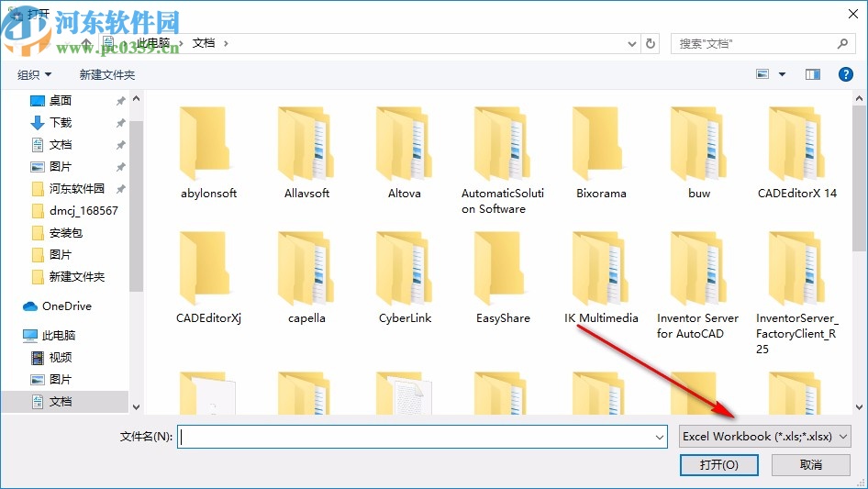Select the CADEditorXj folder
The height and width of the screenshot is (489, 868).
[208, 277]
